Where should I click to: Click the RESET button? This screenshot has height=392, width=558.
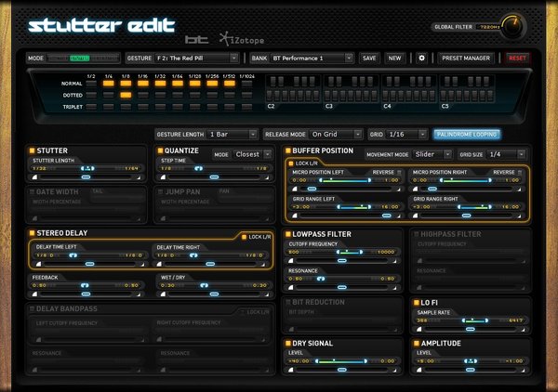517,58
